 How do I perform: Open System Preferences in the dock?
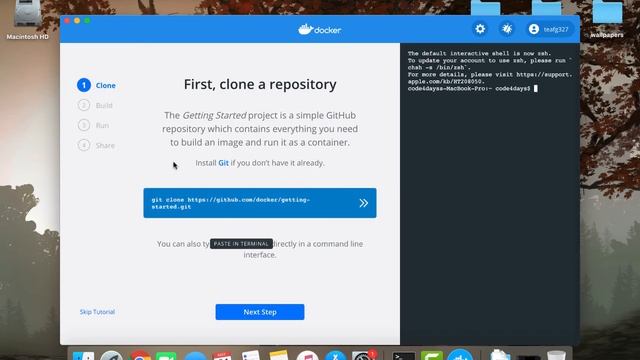point(362,356)
